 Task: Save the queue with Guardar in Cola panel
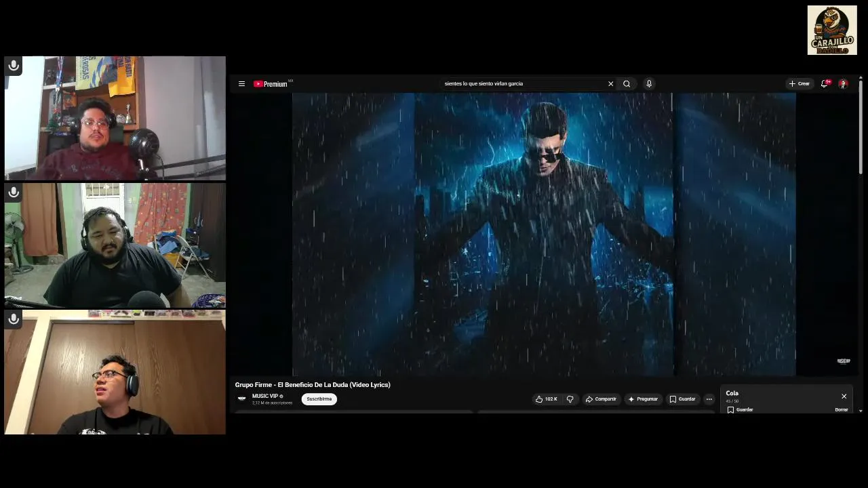[x=740, y=409]
